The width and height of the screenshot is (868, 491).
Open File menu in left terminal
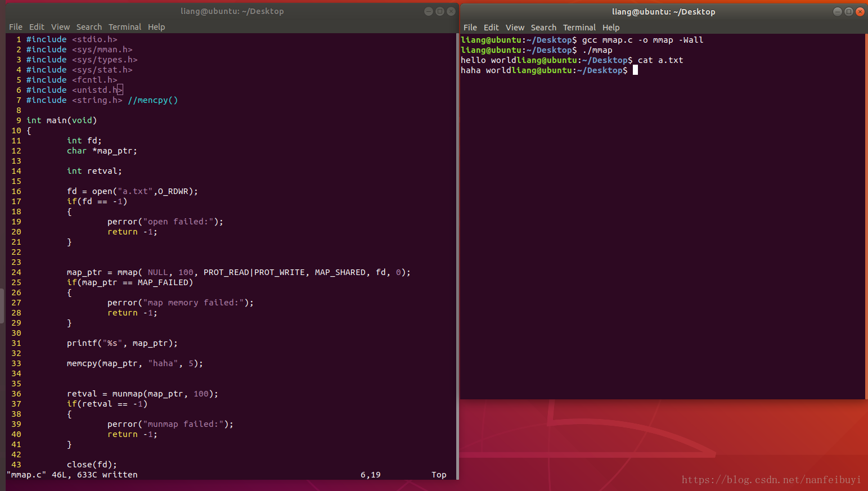coord(16,27)
